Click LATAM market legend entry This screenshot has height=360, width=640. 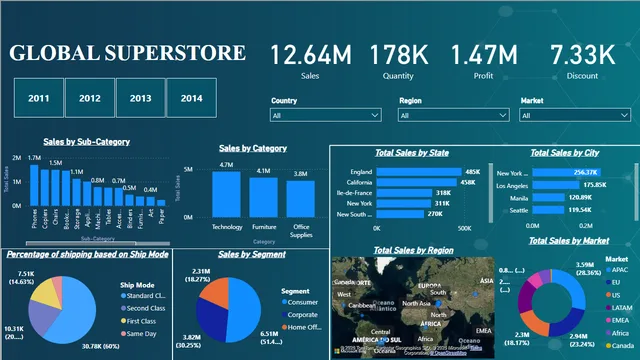pos(619,307)
